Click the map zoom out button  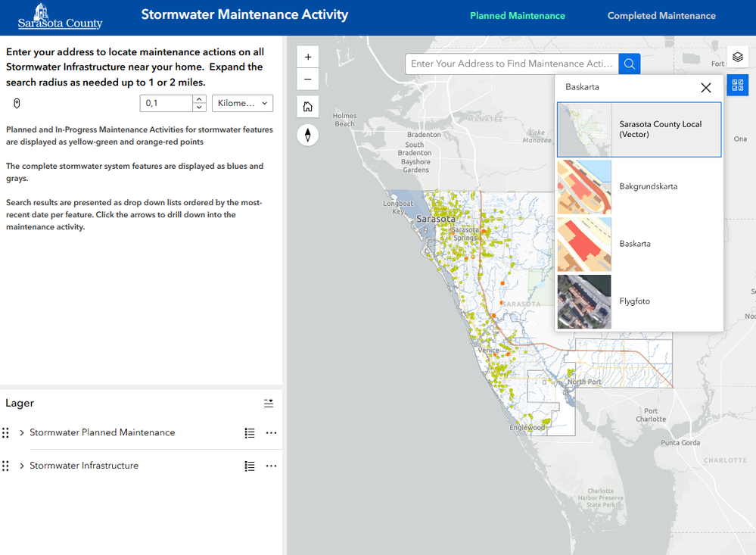pyautogui.click(x=308, y=79)
